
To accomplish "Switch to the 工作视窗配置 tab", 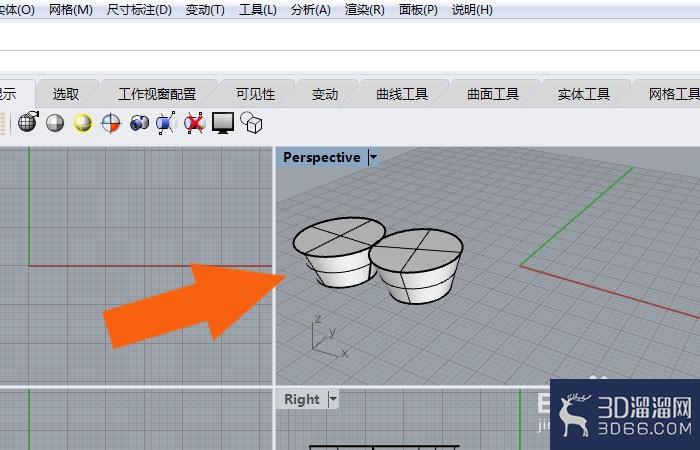I will 157,94.
